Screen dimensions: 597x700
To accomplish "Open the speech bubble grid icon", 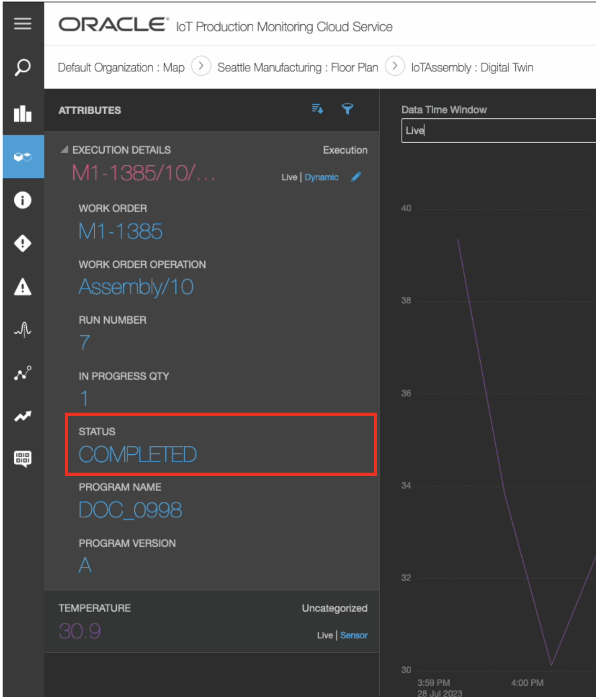I will point(23,459).
